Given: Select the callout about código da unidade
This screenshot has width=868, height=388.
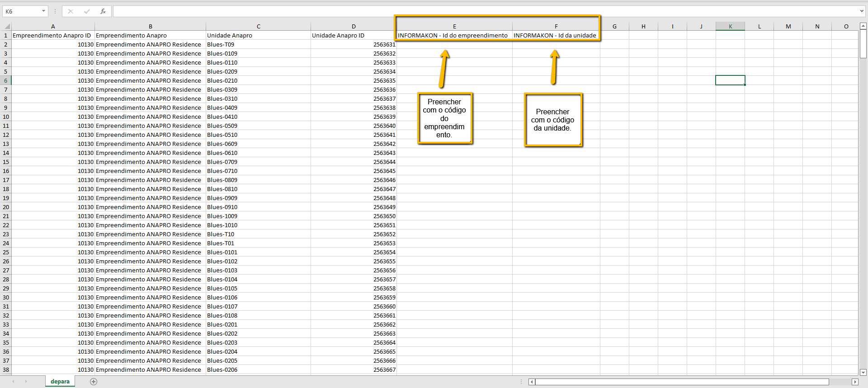Looking at the screenshot, I should [x=553, y=120].
